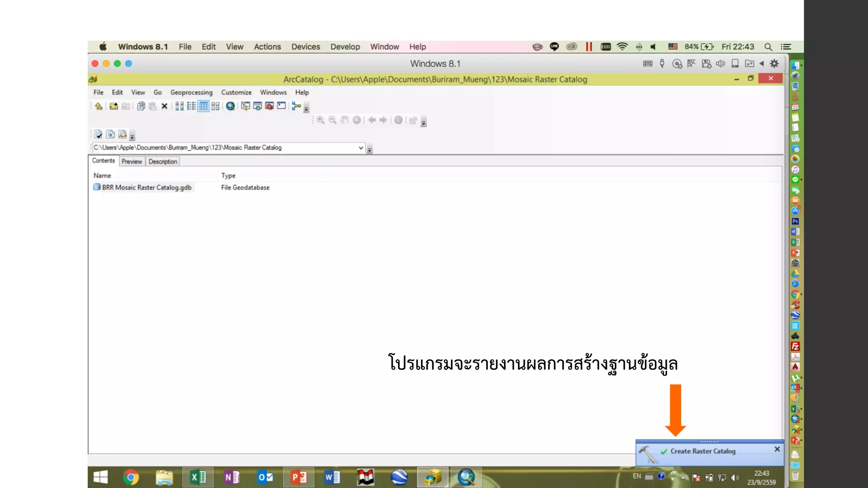Click the Delete X toolbar icon

(x=164, y=106)
